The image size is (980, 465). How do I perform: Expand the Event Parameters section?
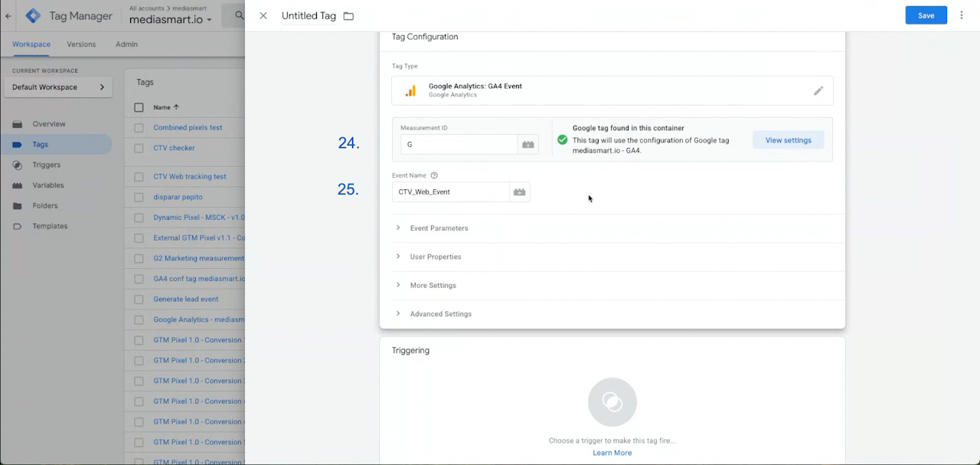(439, 228)
